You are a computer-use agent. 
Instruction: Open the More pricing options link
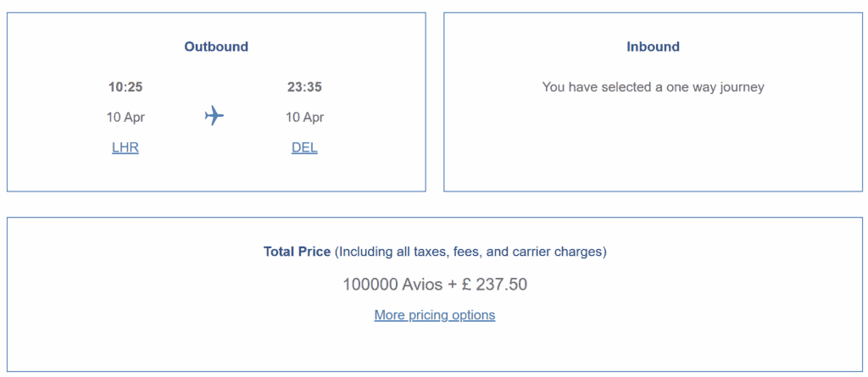click(435, 315)
